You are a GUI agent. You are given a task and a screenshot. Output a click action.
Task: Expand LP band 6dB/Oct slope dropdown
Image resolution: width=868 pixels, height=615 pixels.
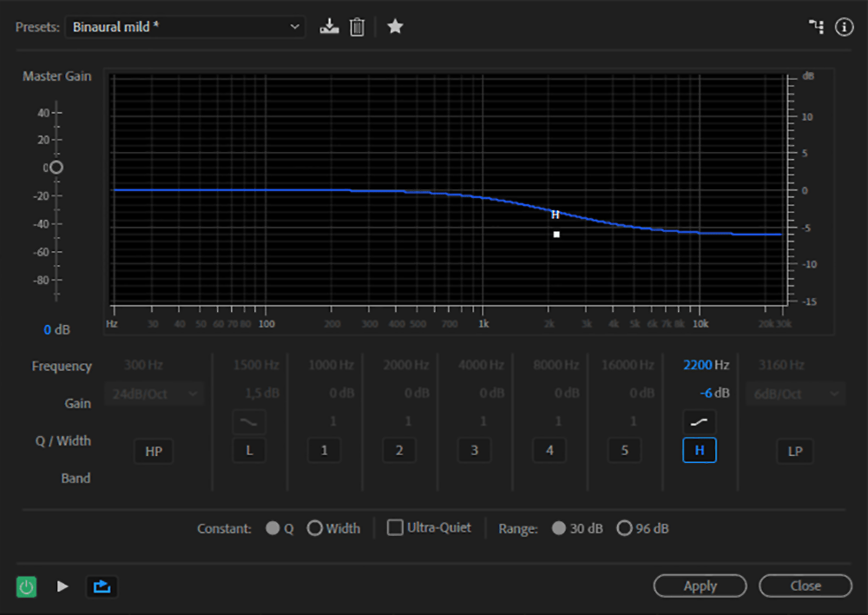pos(793,393)
